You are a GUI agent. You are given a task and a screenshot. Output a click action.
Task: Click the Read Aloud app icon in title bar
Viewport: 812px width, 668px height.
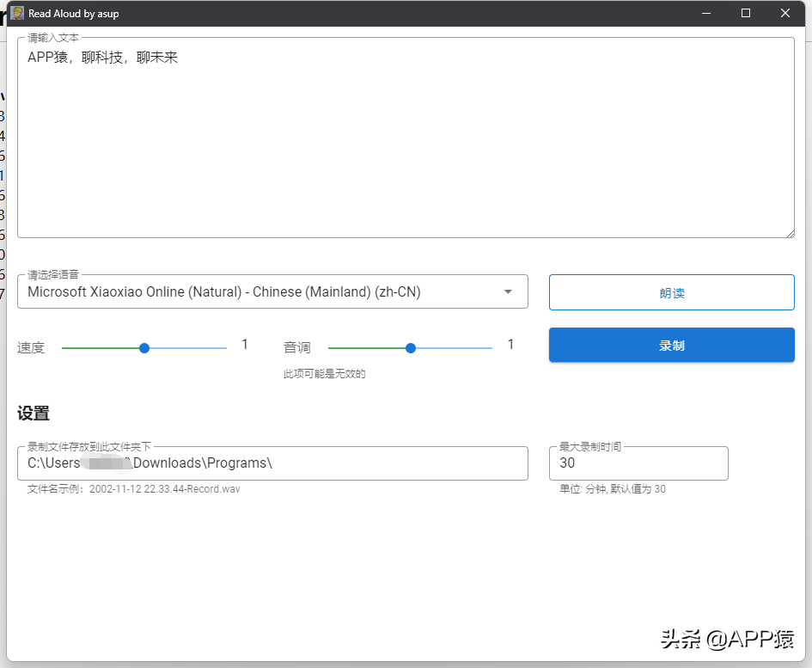17,14
